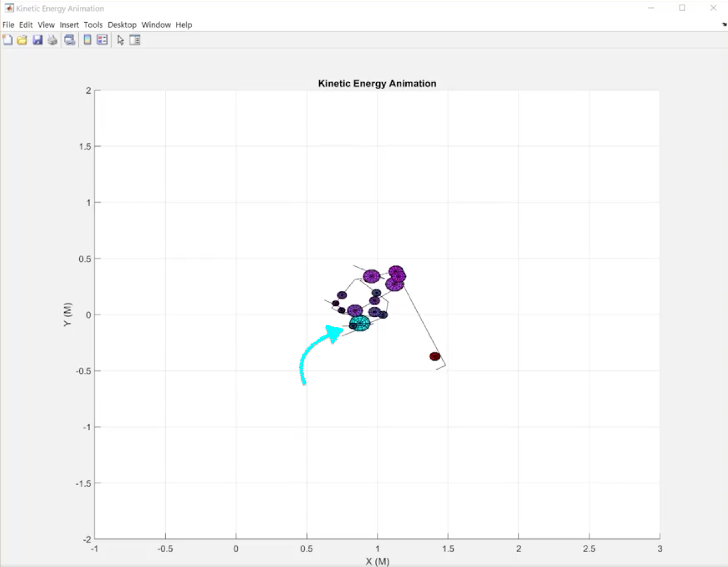Select the dark red sphere in the plot

pos(435,356)
